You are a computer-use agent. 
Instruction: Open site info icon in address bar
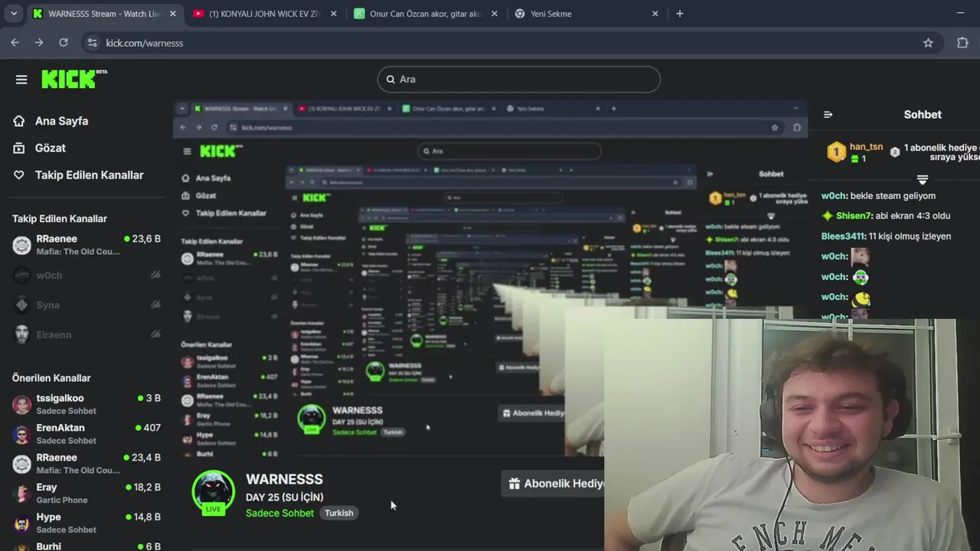[93, 43]
